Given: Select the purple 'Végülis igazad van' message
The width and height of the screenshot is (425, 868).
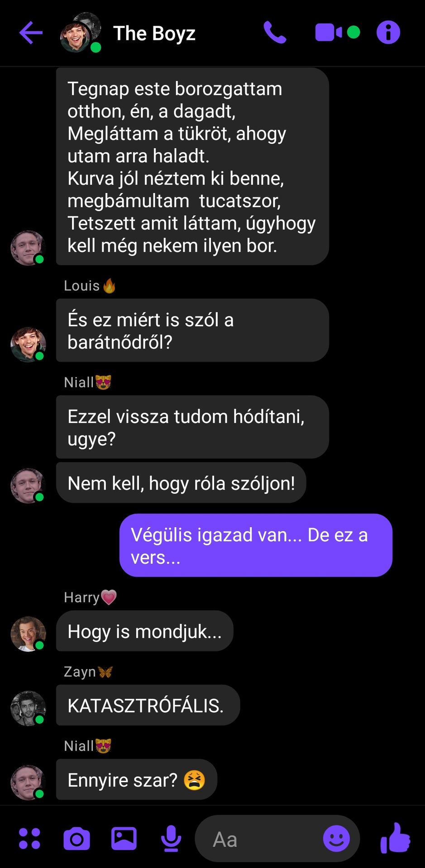Looking at the screenshot, I should point(256,545).
